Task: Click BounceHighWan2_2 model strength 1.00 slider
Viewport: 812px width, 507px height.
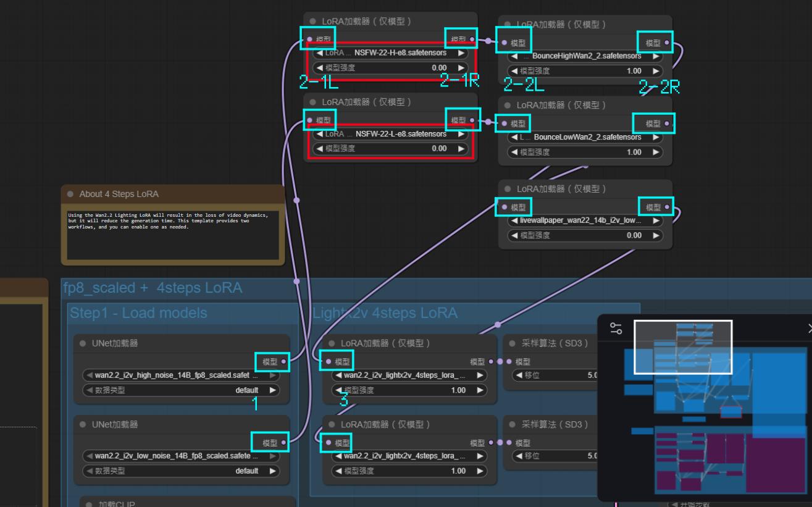Action: pyautogui.click(x=584, y=71)
